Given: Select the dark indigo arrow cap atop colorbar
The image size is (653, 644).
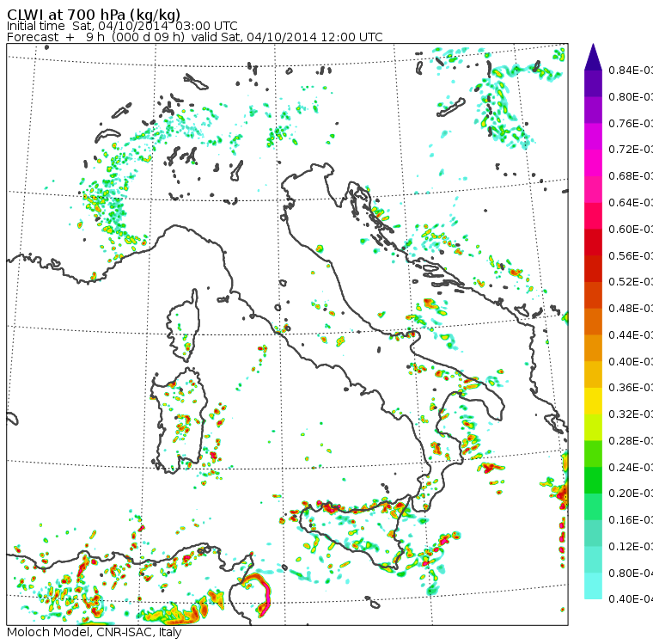Looking at the screenshot, I should pos(593,57).
